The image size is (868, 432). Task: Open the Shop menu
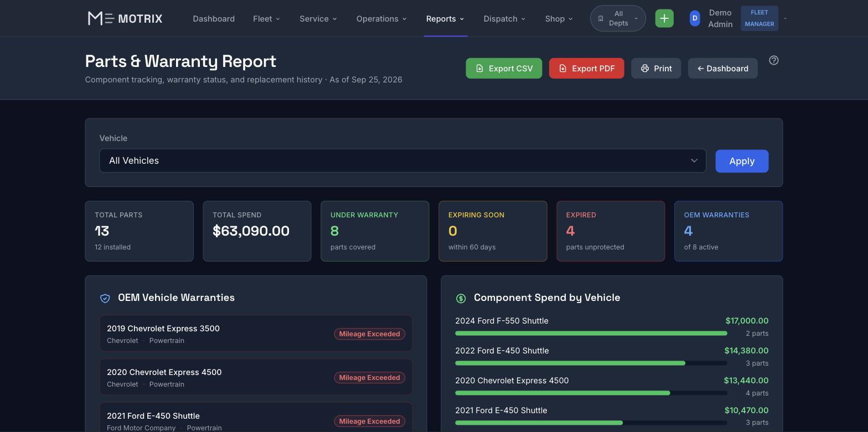(x=559, y=18)
